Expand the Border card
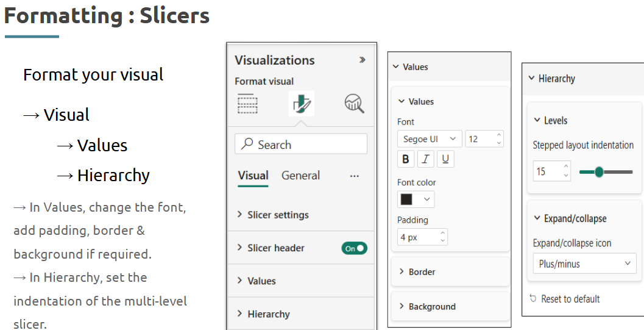The width and height of the screenshot is (644, 330). tap(450, 271)
